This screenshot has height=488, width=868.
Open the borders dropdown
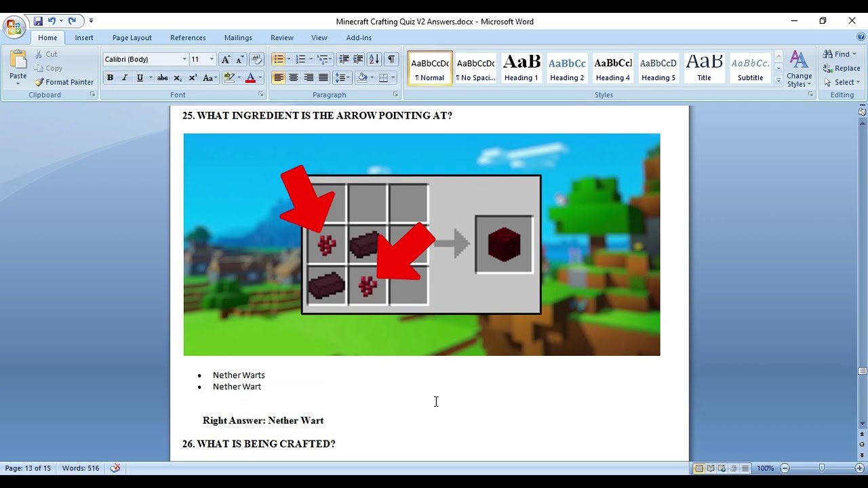tap(393, 78)
